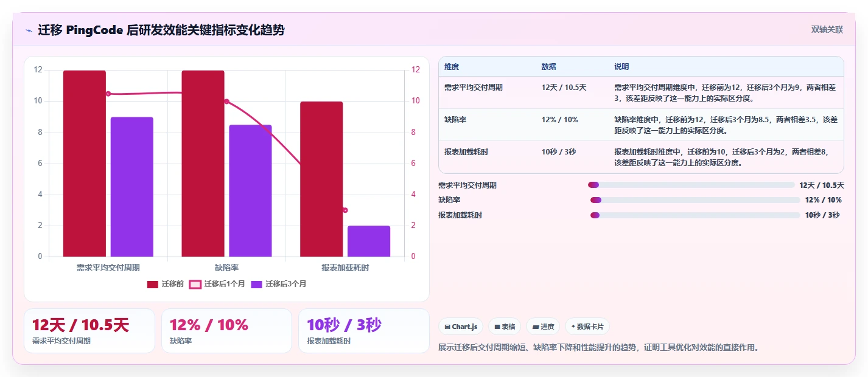
Task: Click the 需求平均交付周期 x-axis label
Action: pos(108,268)
